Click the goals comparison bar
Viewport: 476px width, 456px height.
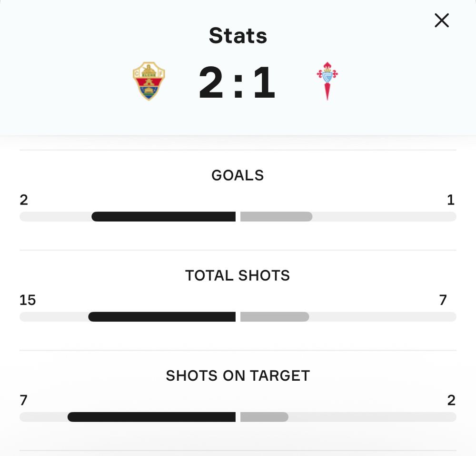click(238, 217)
